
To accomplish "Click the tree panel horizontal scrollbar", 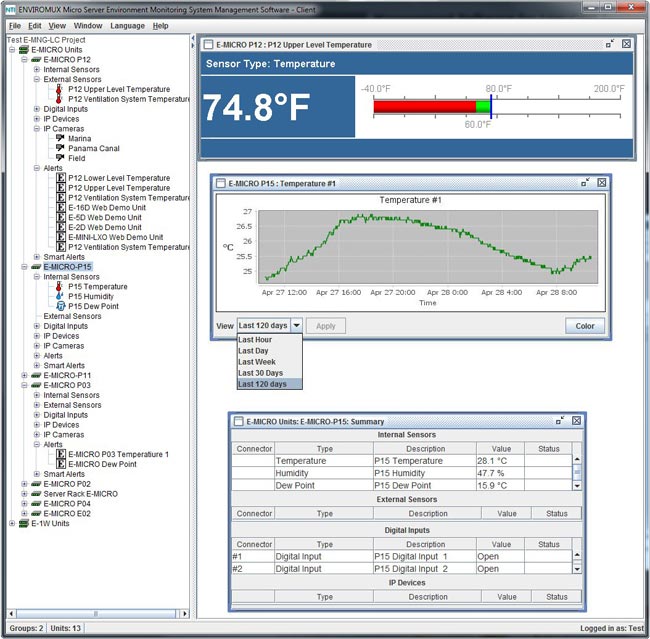I will (96, 613).
